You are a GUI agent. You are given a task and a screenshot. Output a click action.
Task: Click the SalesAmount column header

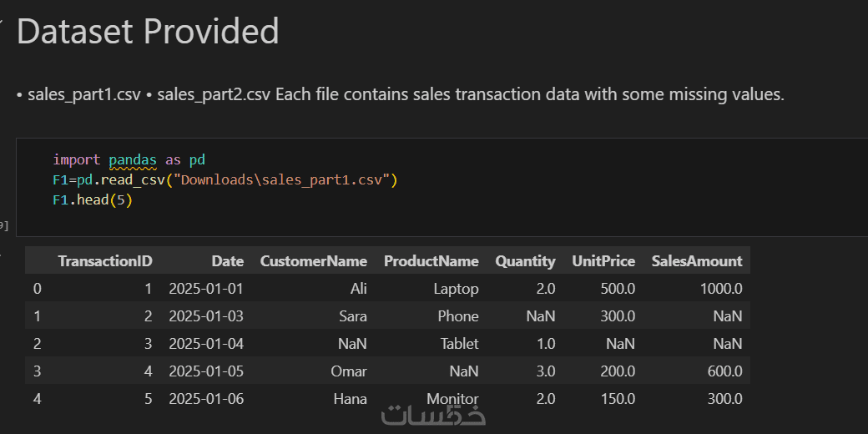697,261
